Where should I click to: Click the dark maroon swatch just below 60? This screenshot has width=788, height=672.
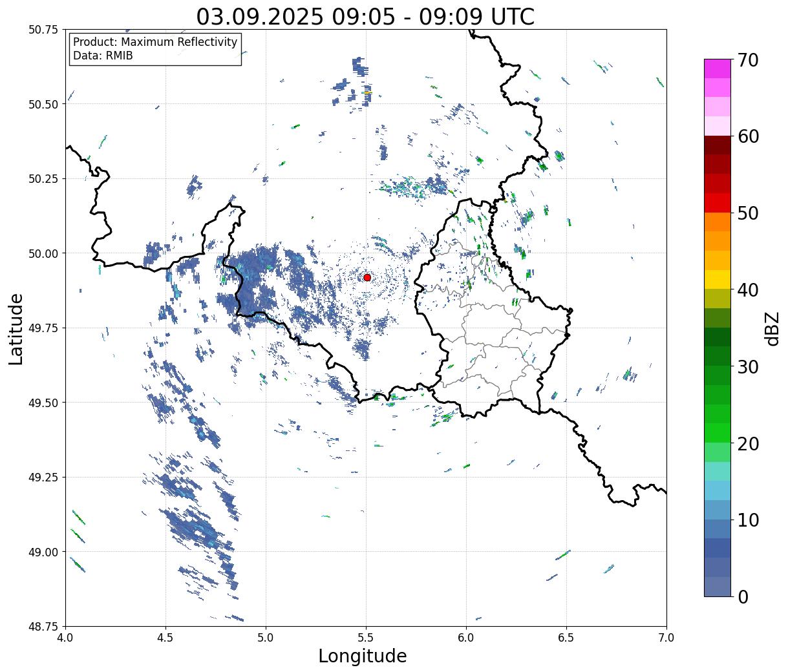point(718,145)
